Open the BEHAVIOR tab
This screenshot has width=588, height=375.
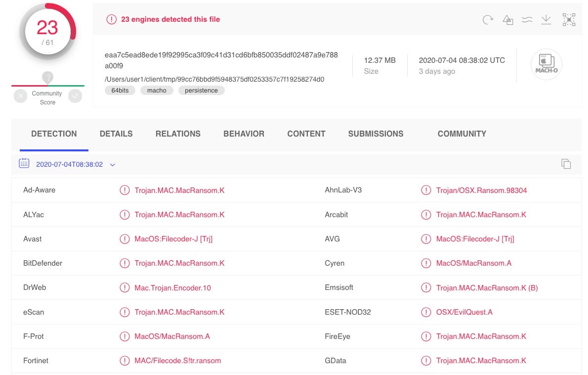[244, 134]
